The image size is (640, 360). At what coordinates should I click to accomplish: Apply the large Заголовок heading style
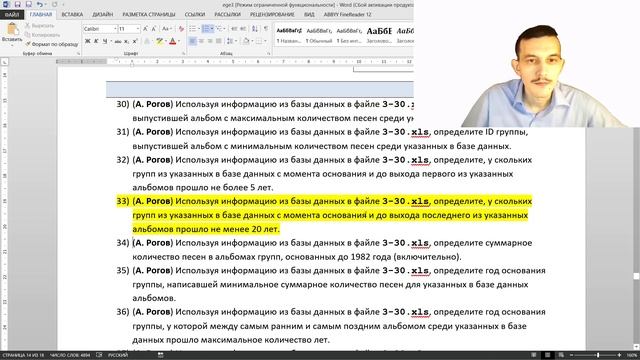pos(379,36)
